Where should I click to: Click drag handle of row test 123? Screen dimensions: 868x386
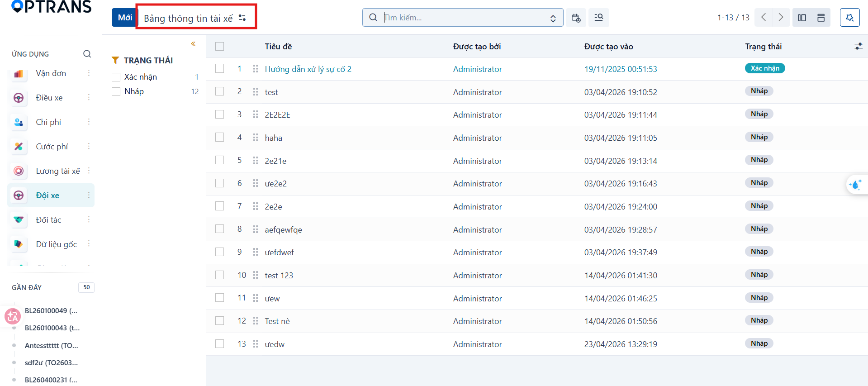click(x=256, y=275)
